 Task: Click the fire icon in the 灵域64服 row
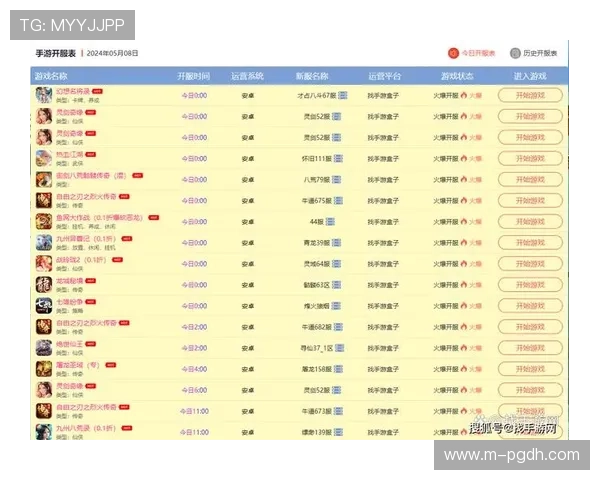tap(464, 263)
